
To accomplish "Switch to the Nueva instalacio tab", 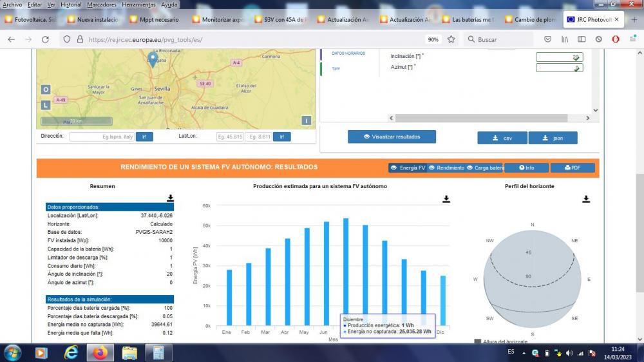I will click(93, 19).
